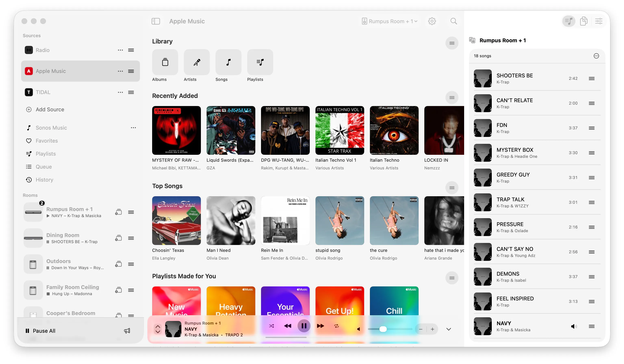Open Radio source more options dots

[x=120, y=50]
